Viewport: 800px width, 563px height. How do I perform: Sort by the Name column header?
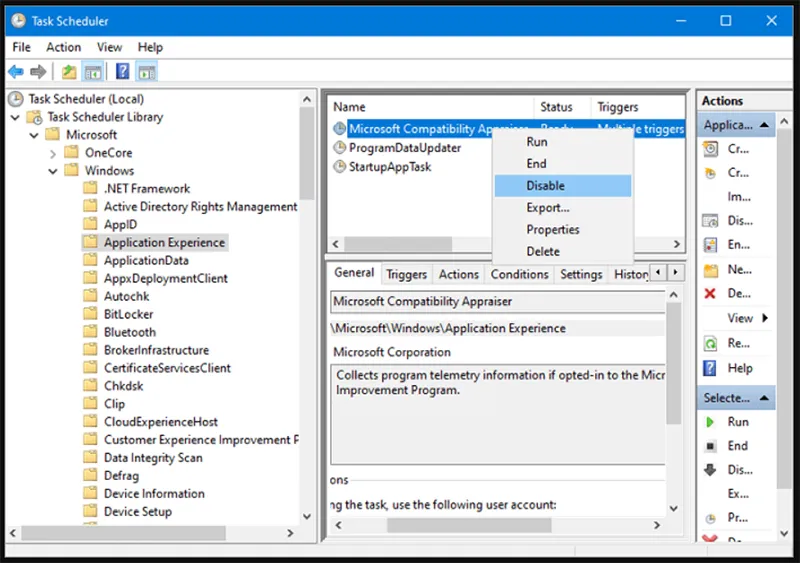[432, 107]
